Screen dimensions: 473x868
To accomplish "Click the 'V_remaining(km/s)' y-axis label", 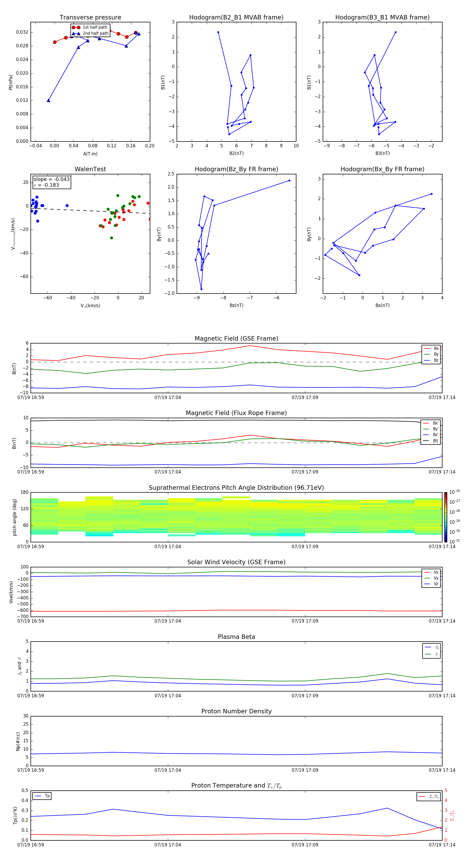I will coord(13,234).
